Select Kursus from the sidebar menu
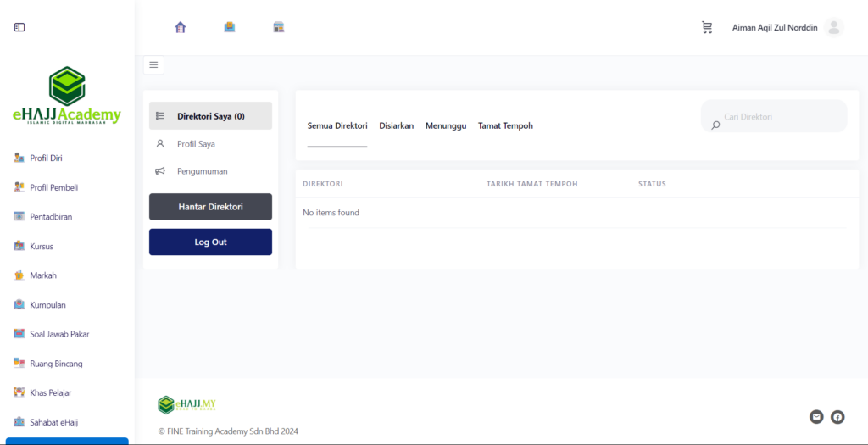Image resolution: width=868 pixels, height=445 pixels. 42,246
